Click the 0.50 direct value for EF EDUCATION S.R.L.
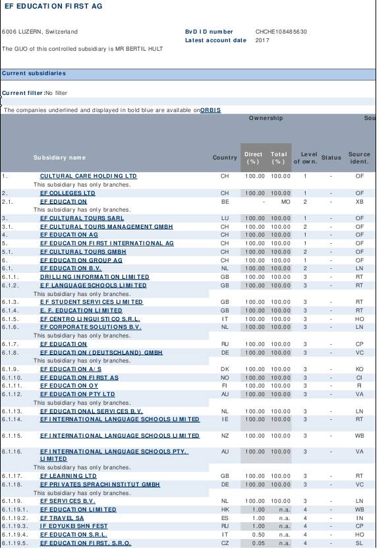The image size is (392, 555). click(x=258, y=535)
